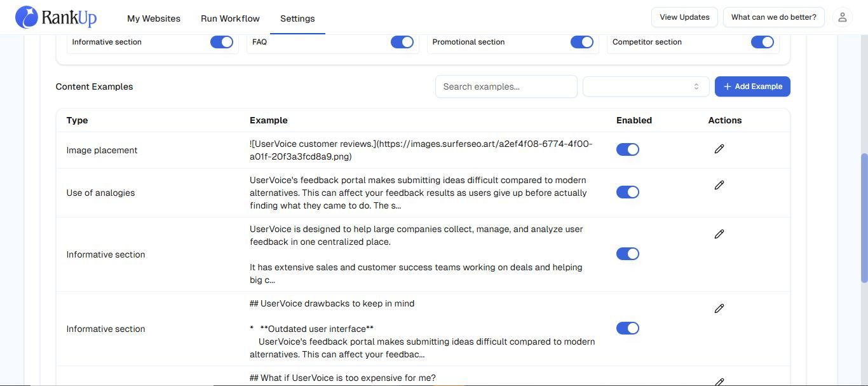Viewport: 868px width, 386px height.
Task: Toggle off the Use of analogies example
Action: [627, 192]
